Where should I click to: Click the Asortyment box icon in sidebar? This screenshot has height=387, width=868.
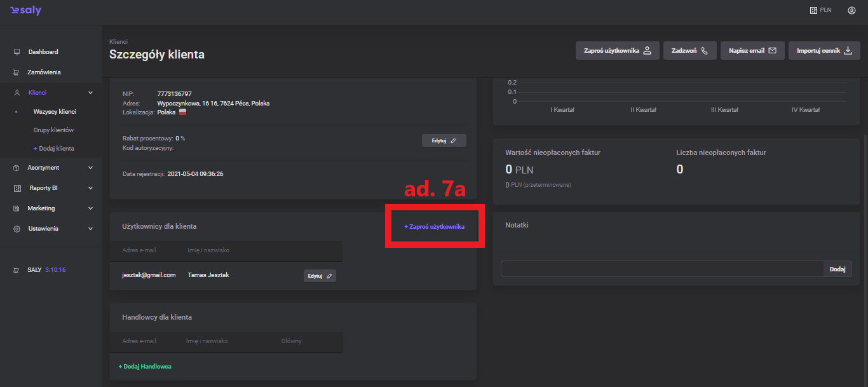coord(17,168)
